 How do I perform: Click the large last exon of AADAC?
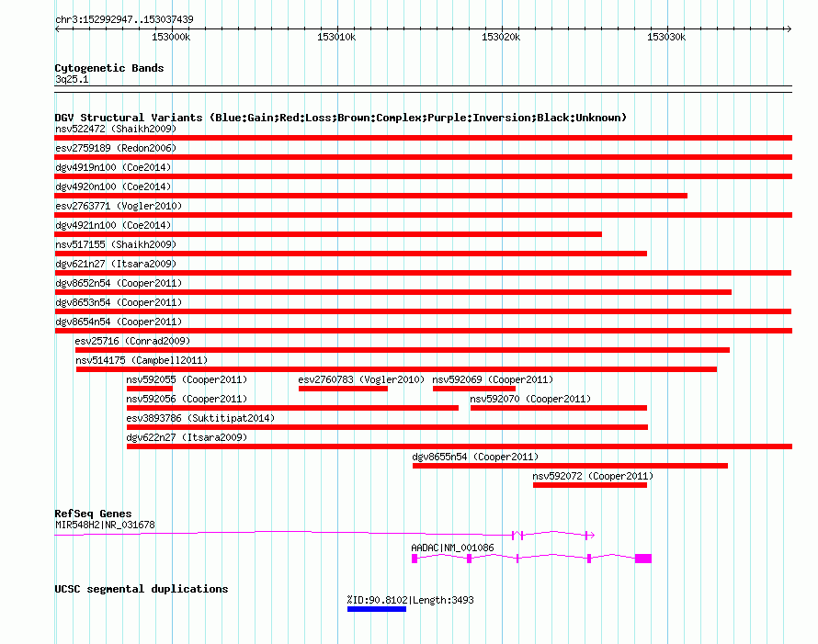(643, 559)
